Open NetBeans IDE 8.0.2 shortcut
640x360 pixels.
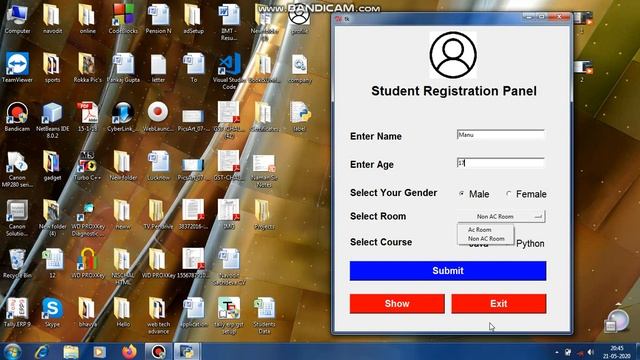(x=52, y=120)
